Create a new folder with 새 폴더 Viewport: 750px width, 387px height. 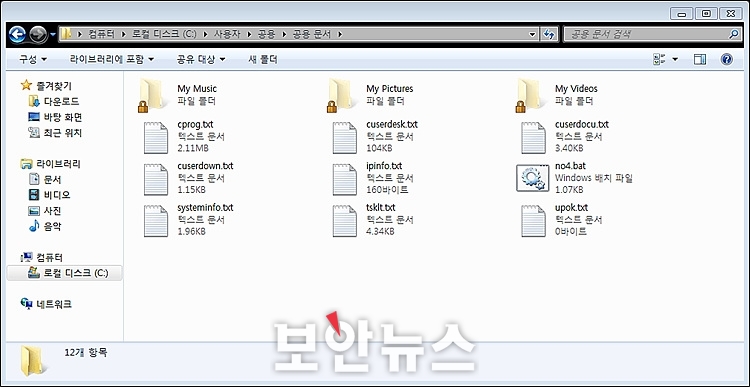[x=263, y=59]
